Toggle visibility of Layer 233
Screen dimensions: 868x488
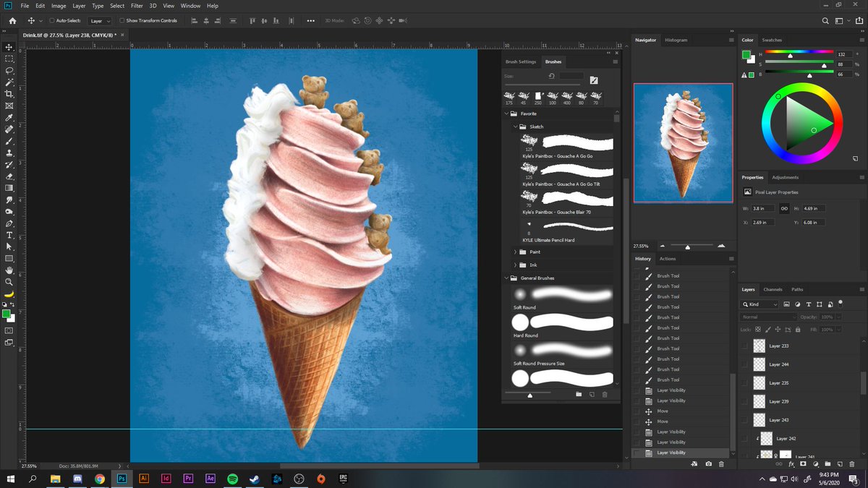[745, 346]
